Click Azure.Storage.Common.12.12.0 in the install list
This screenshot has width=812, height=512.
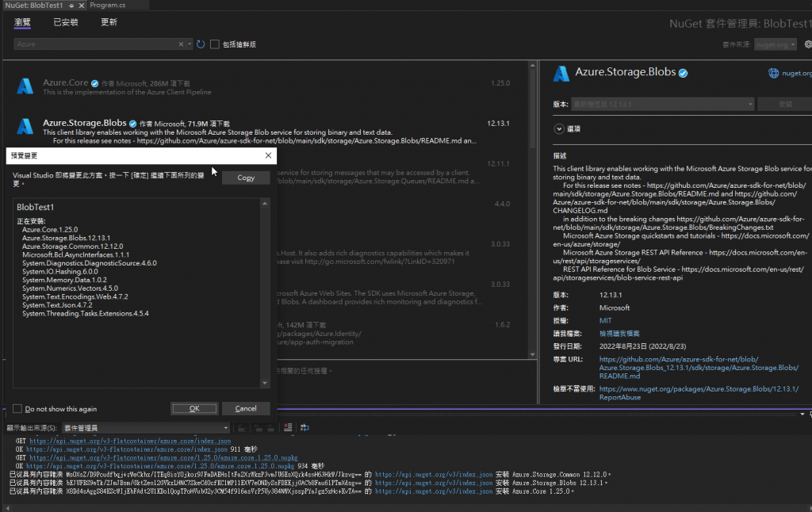tap(72, 246)
